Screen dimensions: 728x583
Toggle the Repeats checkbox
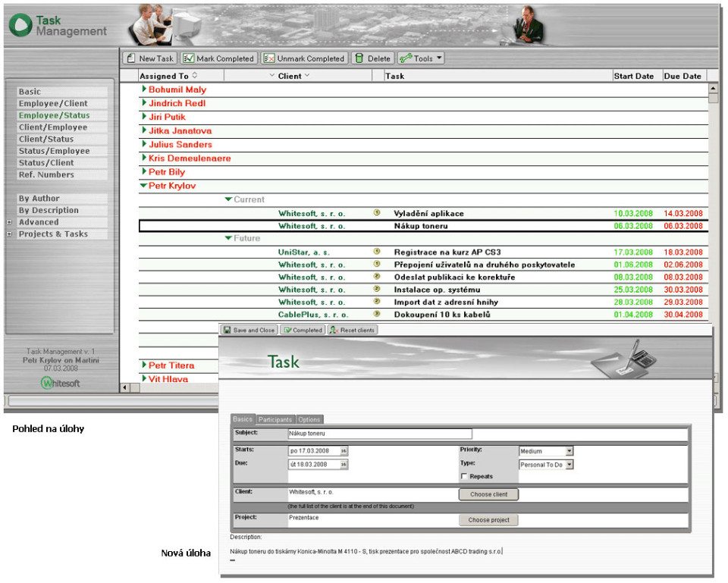pos(463,477)
